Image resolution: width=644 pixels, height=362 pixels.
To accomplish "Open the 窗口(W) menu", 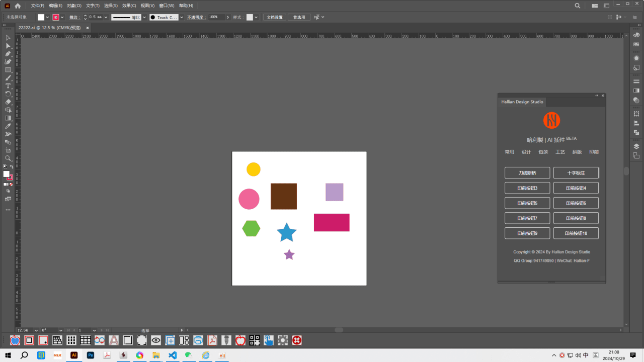I will pyautogui.click(x=167, y=6).
